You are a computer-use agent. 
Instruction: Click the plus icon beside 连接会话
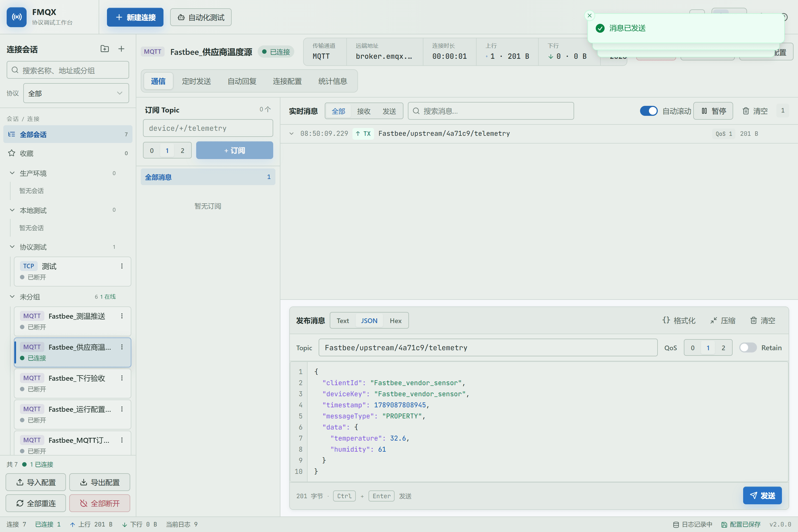(121, 49)
